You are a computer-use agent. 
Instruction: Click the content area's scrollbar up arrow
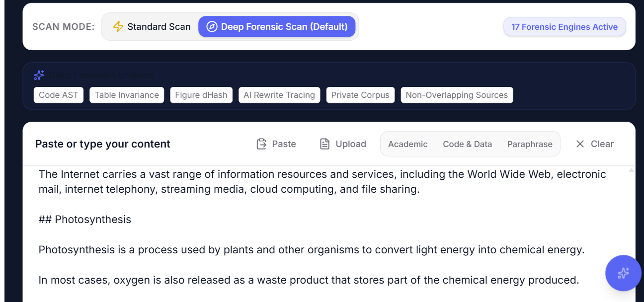click(632, 170)
